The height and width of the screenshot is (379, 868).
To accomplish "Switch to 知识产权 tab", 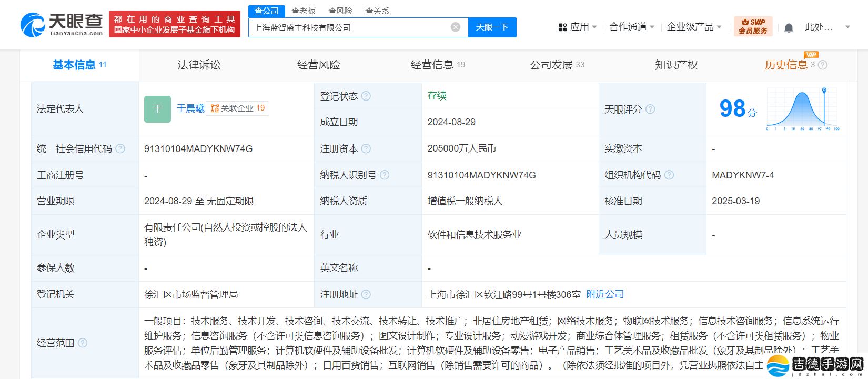I will click(677, 65).
